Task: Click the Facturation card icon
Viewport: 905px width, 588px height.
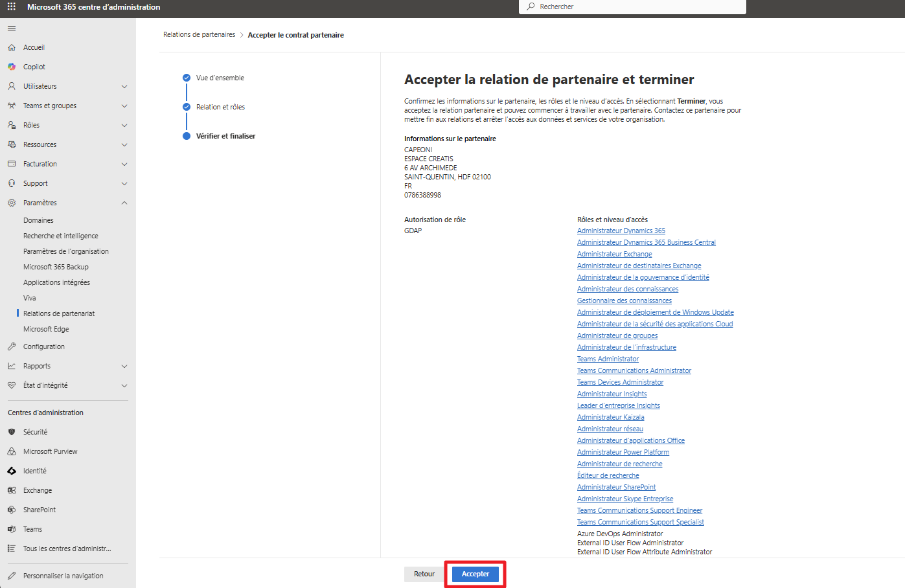Action: tap(12, 164)
